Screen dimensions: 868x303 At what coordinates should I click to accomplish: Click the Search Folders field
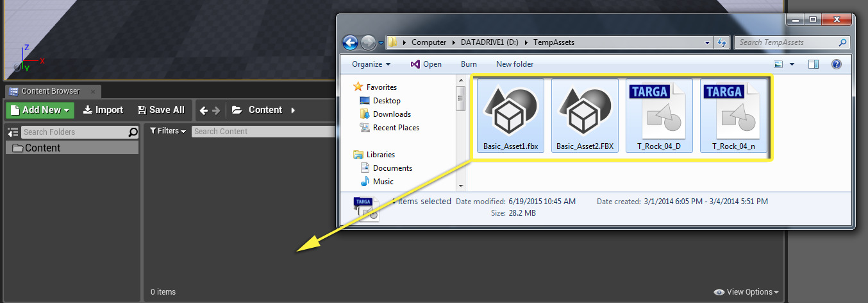(x=74, y=132)
